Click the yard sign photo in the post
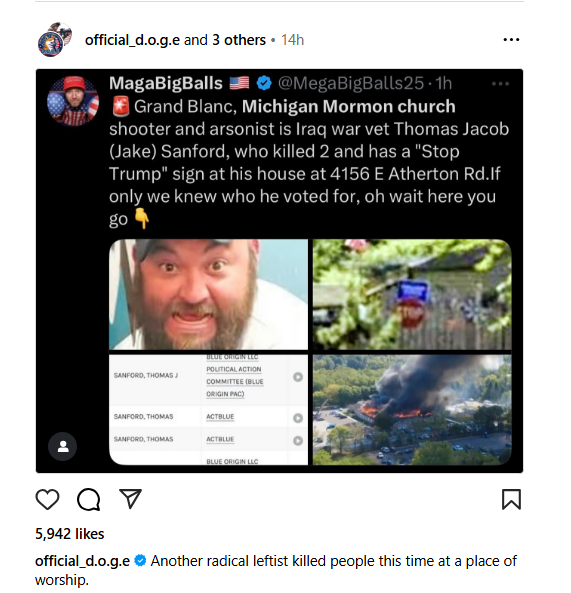Screen dimensions: 571x593 pos(412,294)
